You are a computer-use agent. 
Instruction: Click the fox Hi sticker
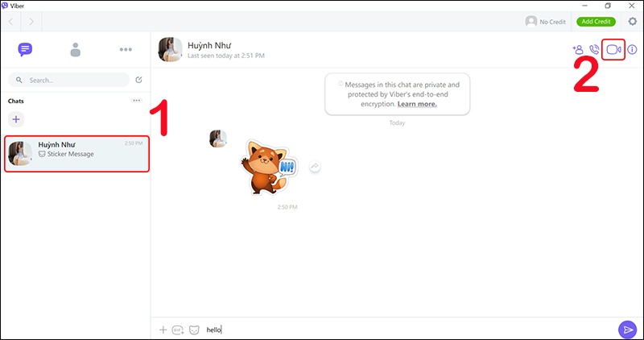(x=268, y=167)
